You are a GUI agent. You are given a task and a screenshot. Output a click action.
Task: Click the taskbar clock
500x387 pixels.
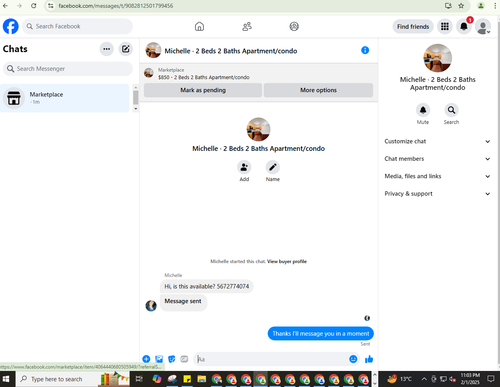[470, 379]
